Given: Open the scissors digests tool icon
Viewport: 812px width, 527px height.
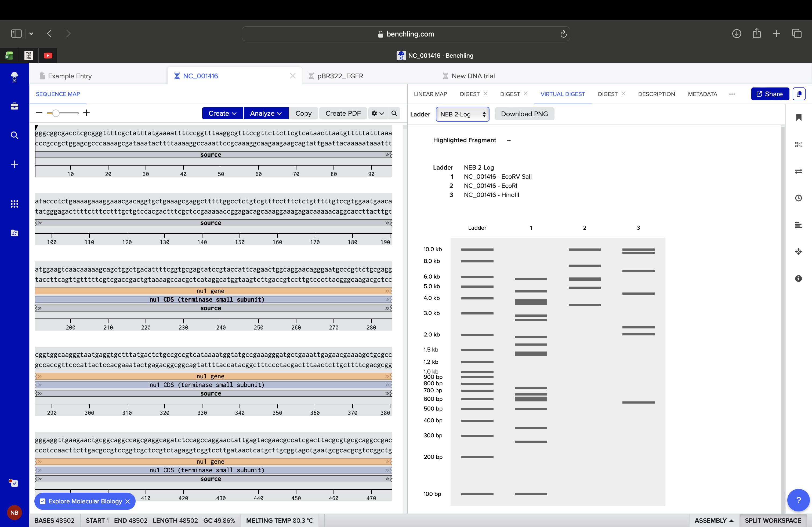Looking at the screenshot, I should (x=798, y=145).
